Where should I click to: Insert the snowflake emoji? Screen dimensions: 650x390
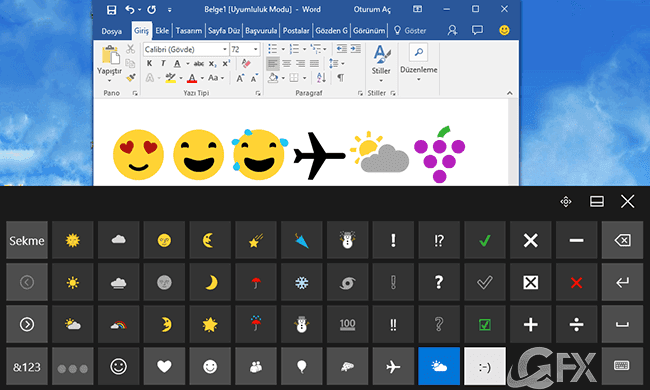[x=301, y=283]
